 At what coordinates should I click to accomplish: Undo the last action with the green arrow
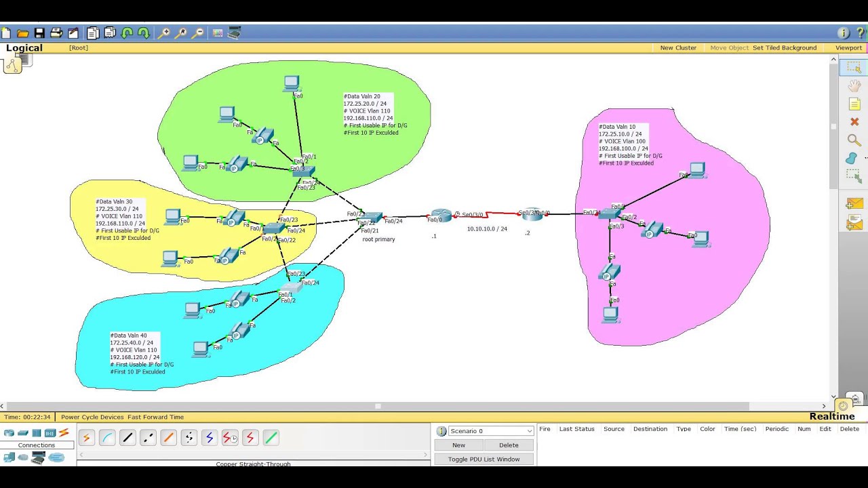point(127,33)
